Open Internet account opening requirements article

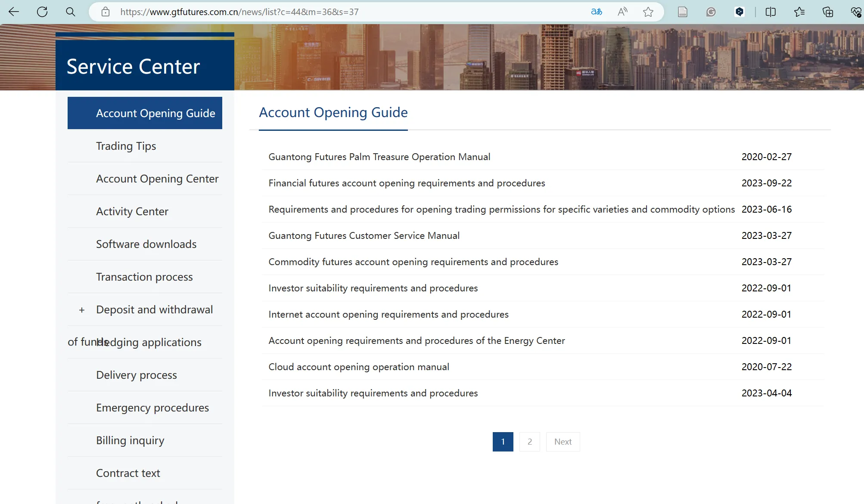pyautogui.click(x=388, y=314)
